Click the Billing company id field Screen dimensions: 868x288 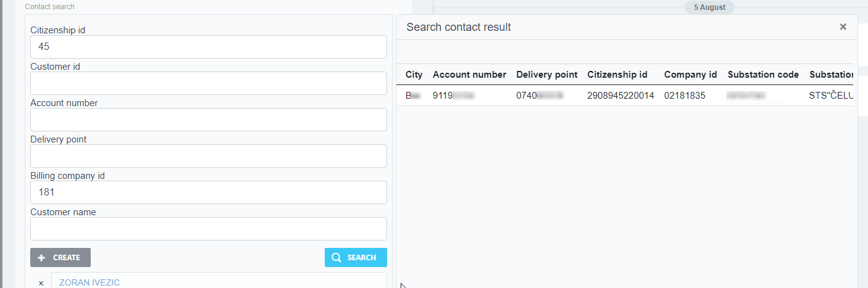[209, 192]
